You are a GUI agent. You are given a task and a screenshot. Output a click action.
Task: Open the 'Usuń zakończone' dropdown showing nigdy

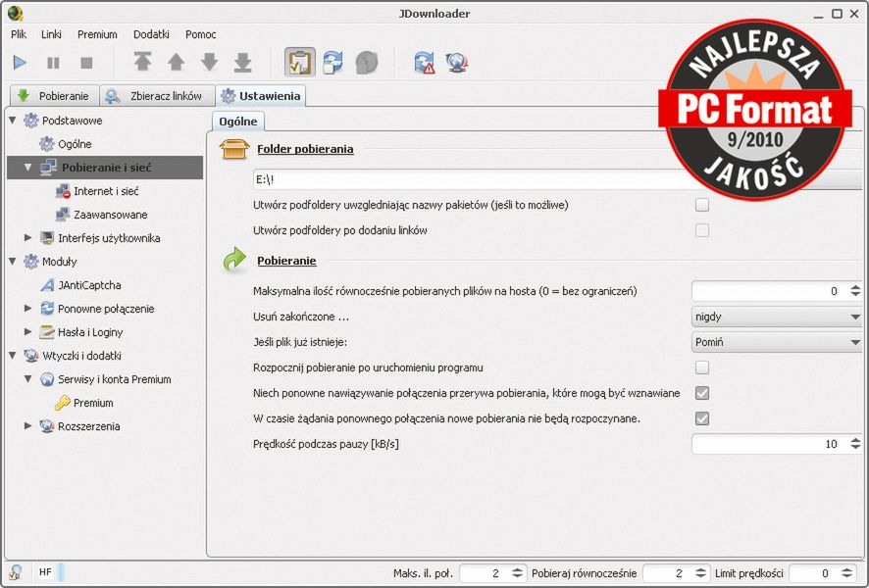click(777, 317)
